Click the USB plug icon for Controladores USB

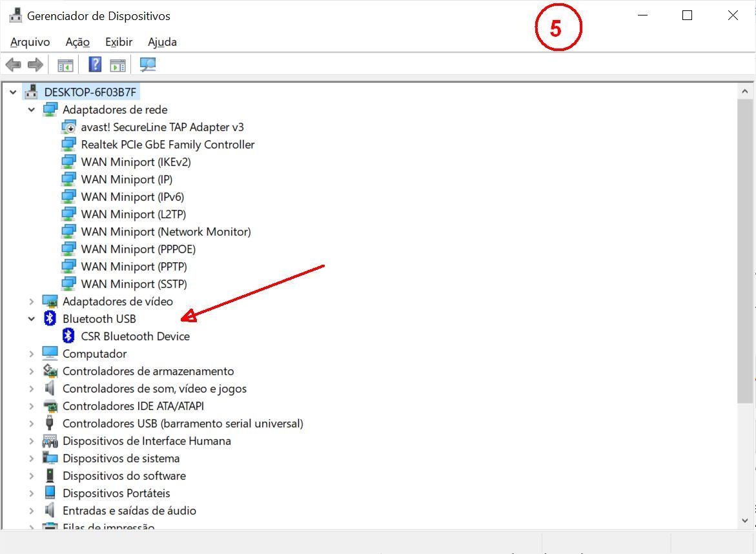[x=49, y=423]
